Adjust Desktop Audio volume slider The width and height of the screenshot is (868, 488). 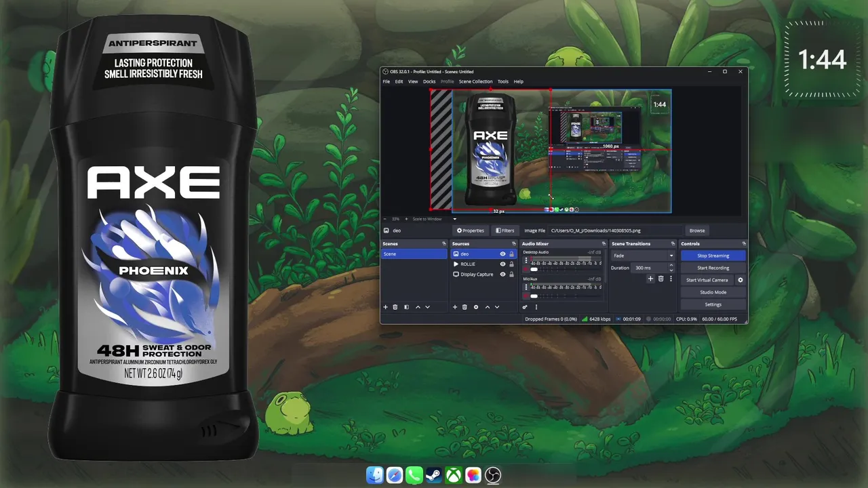pos(534,269)
